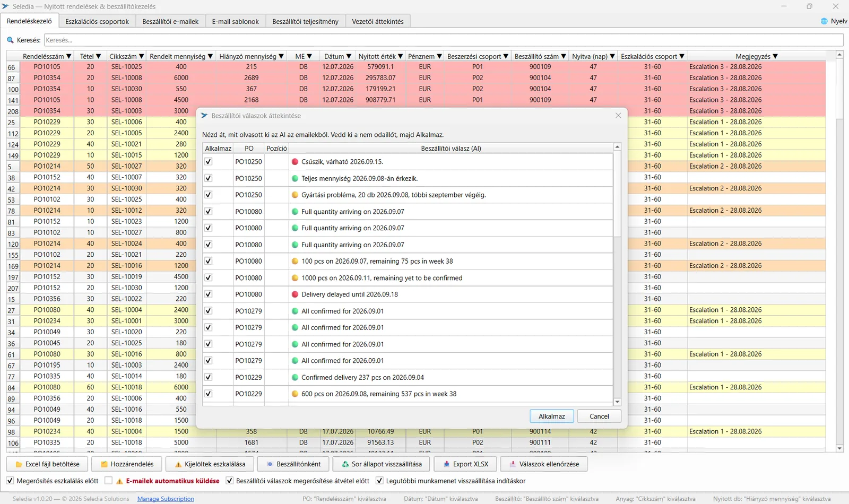Open the Pénznem column filter dropdown

coord(439,56)
